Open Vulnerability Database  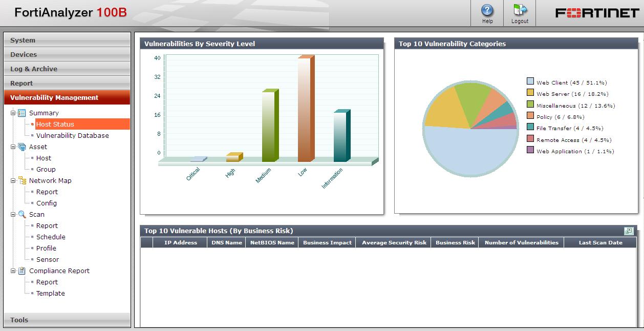coord(72,135)
